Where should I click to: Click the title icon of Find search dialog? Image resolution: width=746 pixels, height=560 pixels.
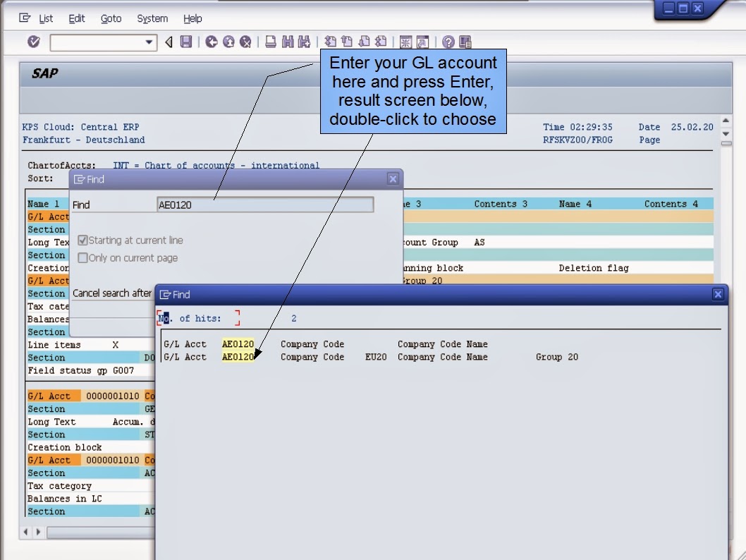coord(80,179)
